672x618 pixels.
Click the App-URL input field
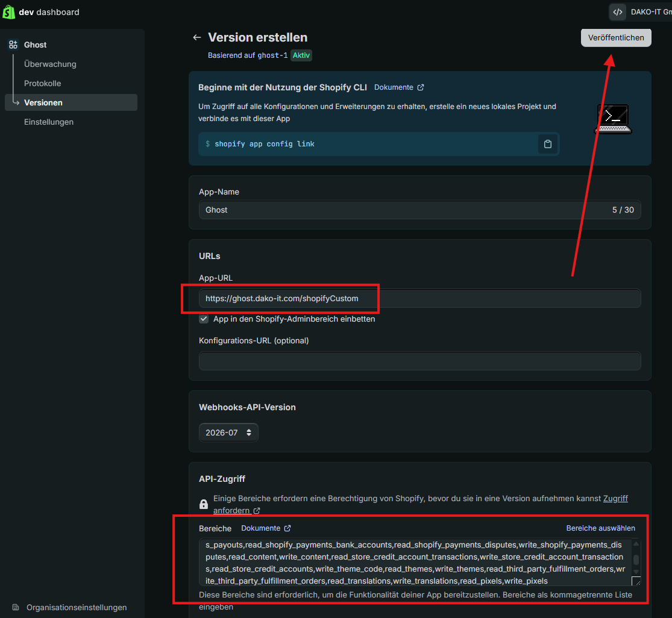coord(419,299)
